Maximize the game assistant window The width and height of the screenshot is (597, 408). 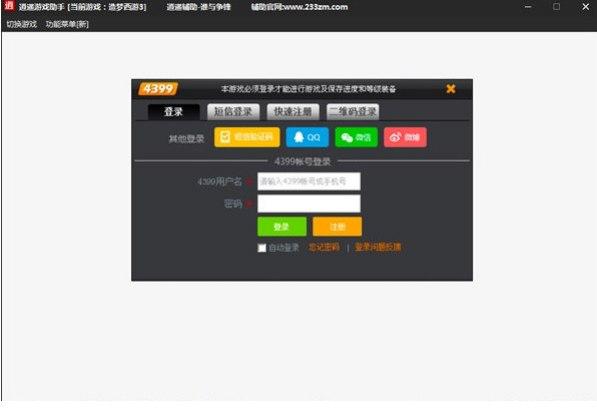pos(557,6)
